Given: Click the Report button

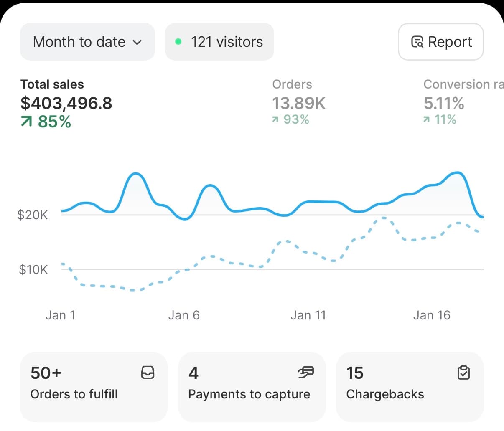Looking at the screenshot, I should 441,42.
